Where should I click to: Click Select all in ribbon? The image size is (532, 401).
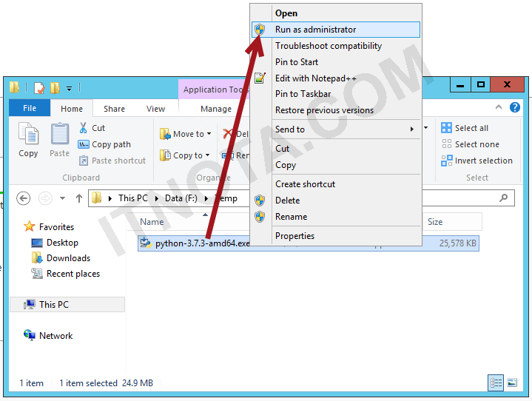(465, 128)
